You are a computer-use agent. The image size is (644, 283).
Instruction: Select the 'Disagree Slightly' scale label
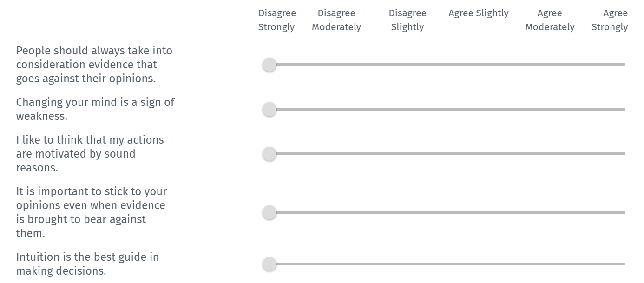point(407,20)
